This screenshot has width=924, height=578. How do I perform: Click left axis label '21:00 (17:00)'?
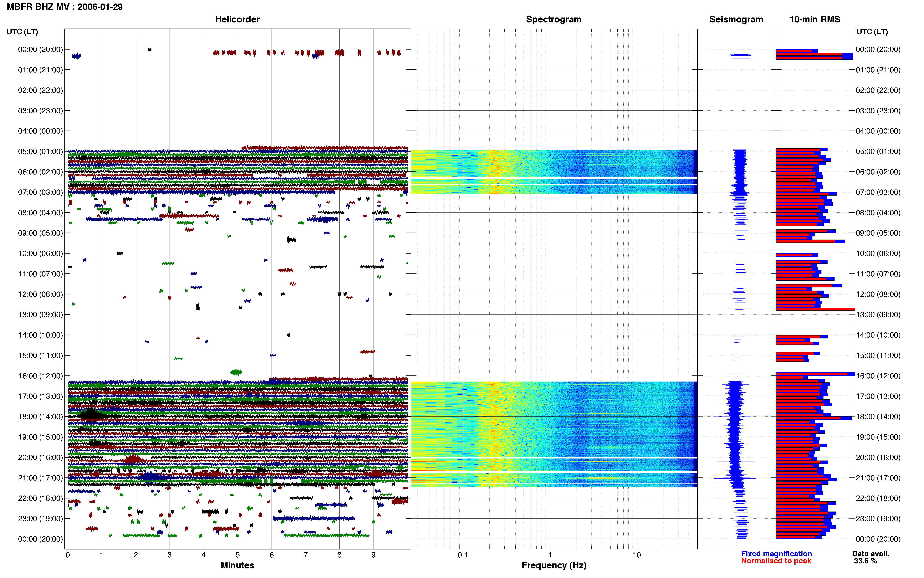coord(41,477)
